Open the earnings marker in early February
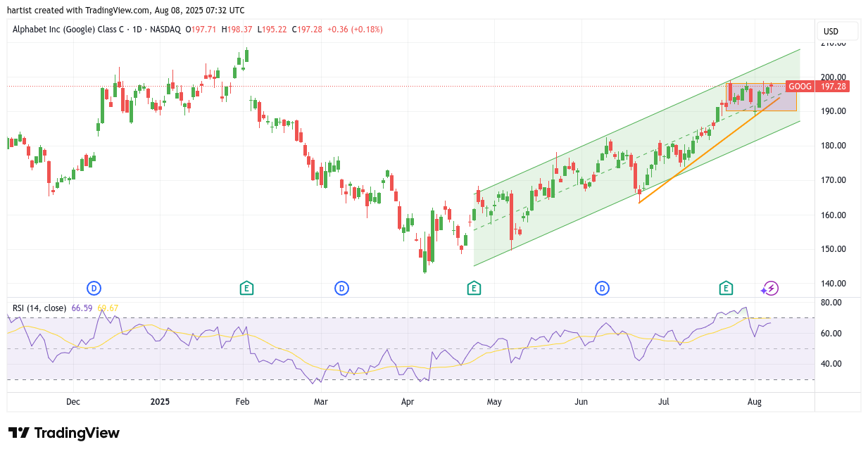 click(246, 288)
